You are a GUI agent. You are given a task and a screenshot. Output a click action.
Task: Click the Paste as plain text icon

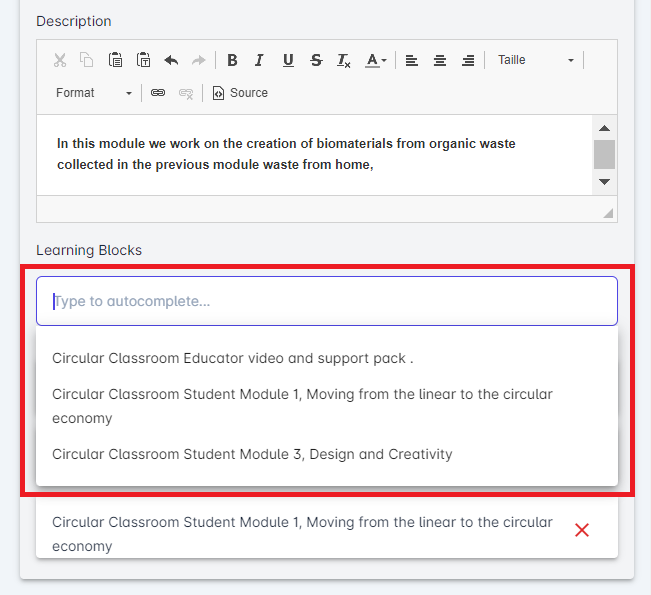tap(144, 60)
